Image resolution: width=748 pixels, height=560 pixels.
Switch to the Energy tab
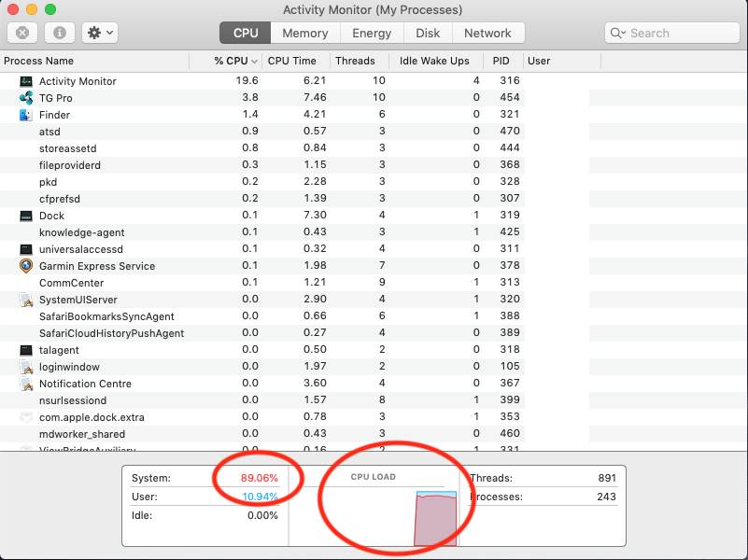pyautogui.click(x=372, y=33)
